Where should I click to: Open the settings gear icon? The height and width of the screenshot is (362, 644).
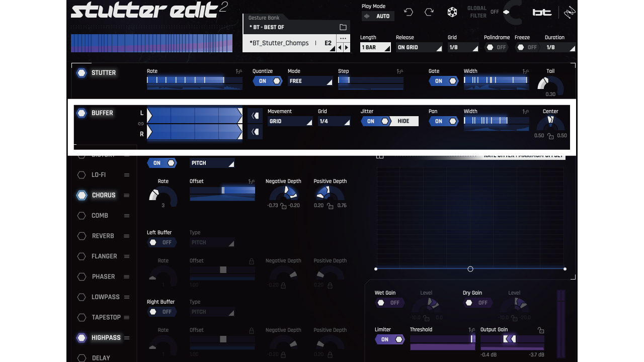[x=452, y=12]
